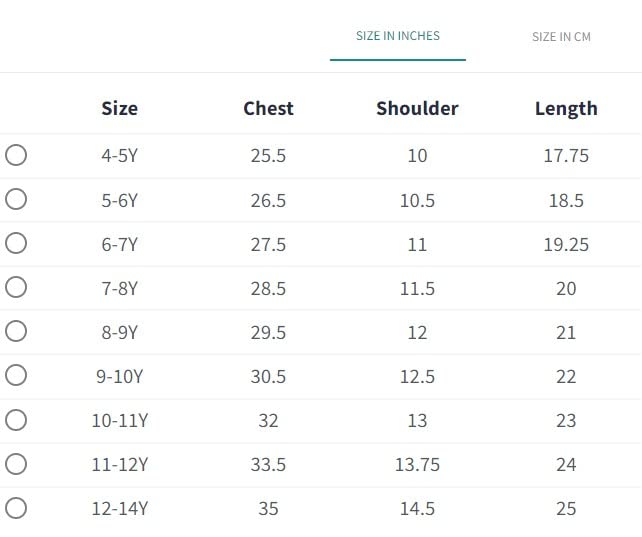
Task: Click the Size column header
Action: [x=119, y=108]
